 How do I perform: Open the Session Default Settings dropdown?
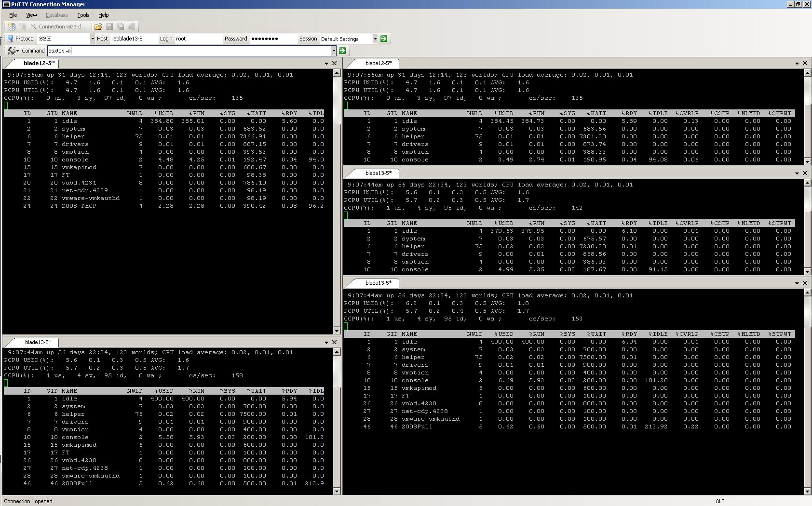(375, 39)
